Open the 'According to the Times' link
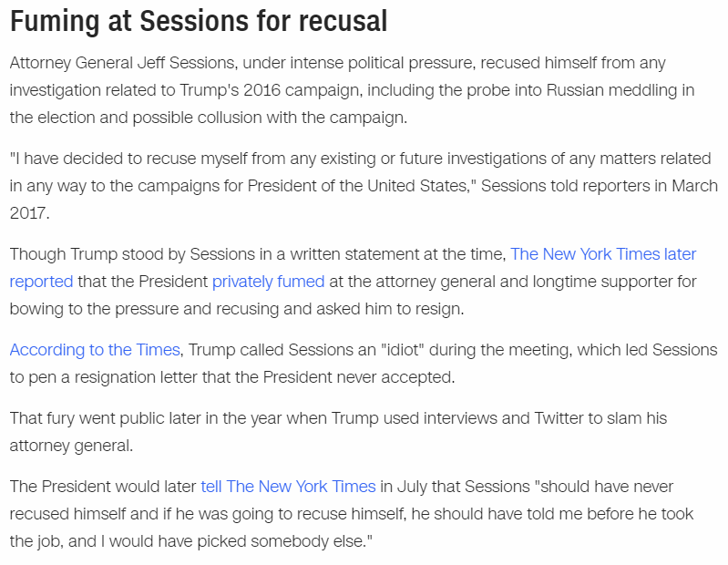728x565 pixels. point(95,350)
